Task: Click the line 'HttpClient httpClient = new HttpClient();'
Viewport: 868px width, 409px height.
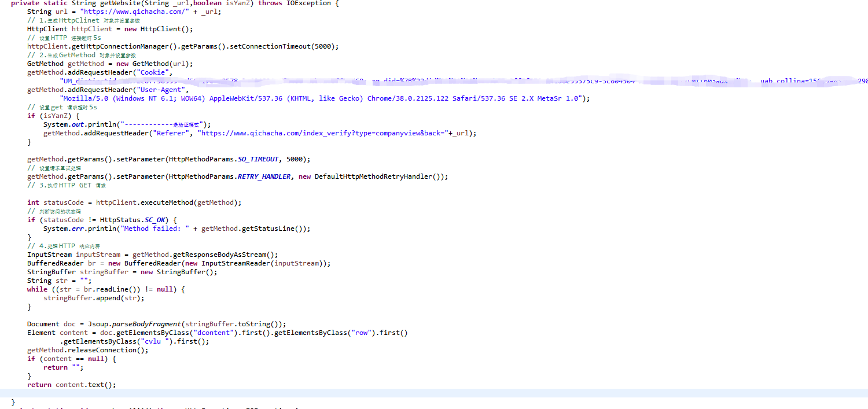Action: pos(110,29)
